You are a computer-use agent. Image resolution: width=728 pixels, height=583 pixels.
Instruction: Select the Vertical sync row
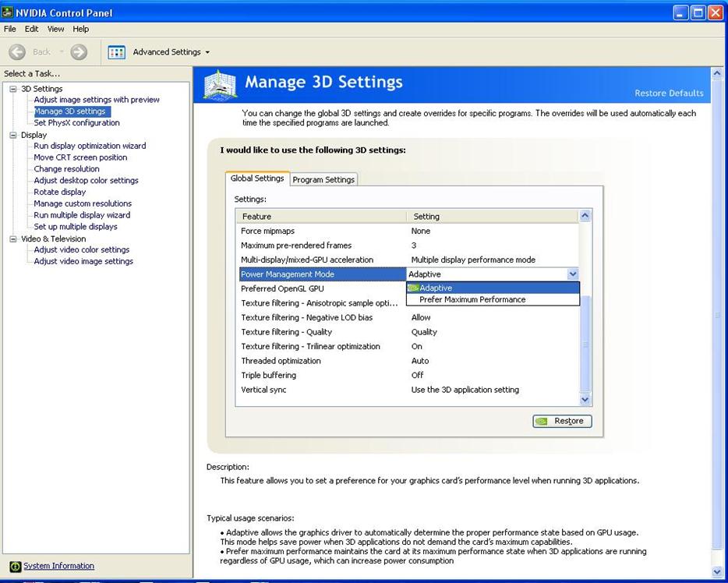[408, 390]
